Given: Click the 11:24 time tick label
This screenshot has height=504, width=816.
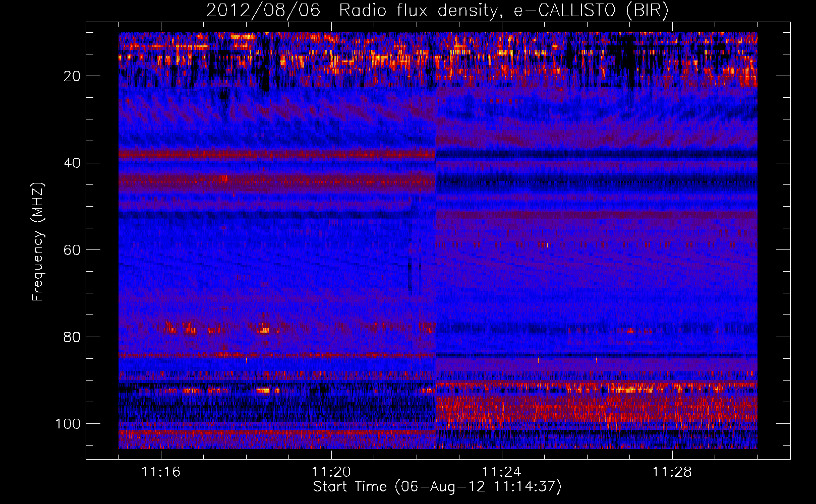Looking at the screenshot, I should [x=502, y=472].
